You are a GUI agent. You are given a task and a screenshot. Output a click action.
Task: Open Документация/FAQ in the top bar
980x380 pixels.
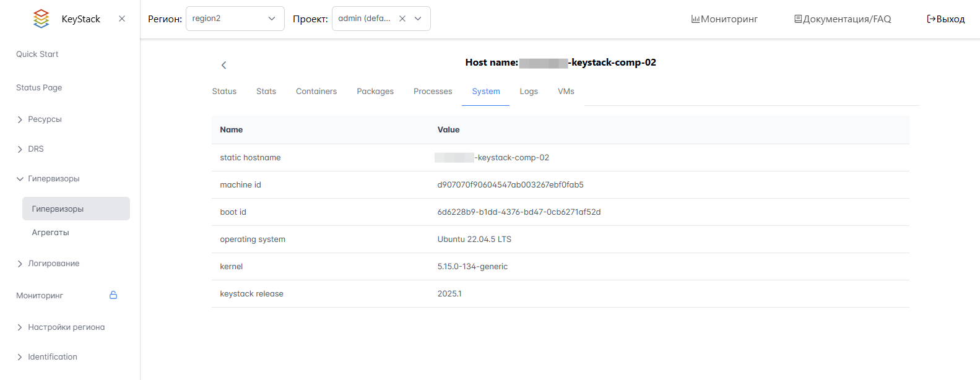click(x=843, y=19)
